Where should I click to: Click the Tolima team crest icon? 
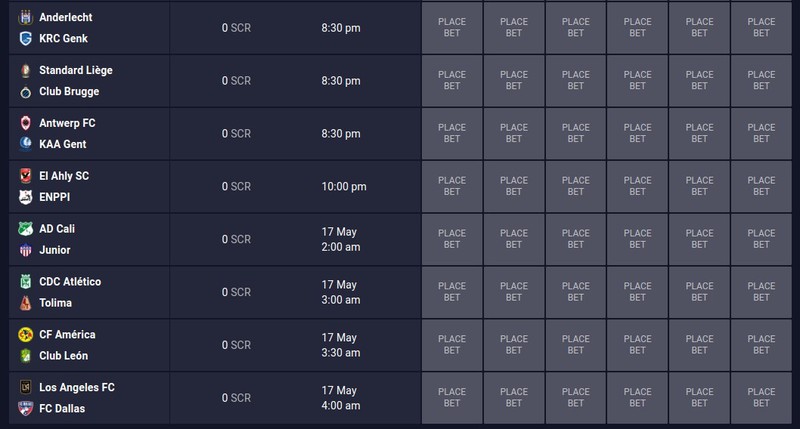[26, 303]
